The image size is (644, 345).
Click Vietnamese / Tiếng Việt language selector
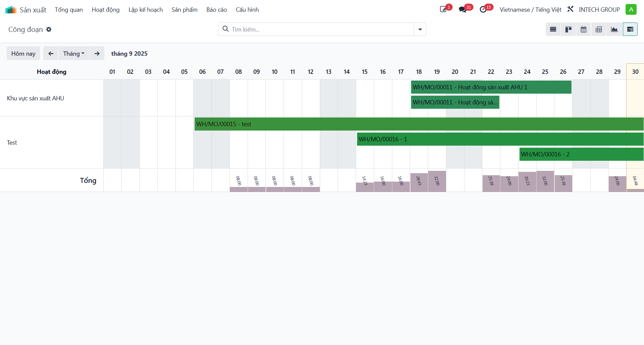tap(530, 10)
